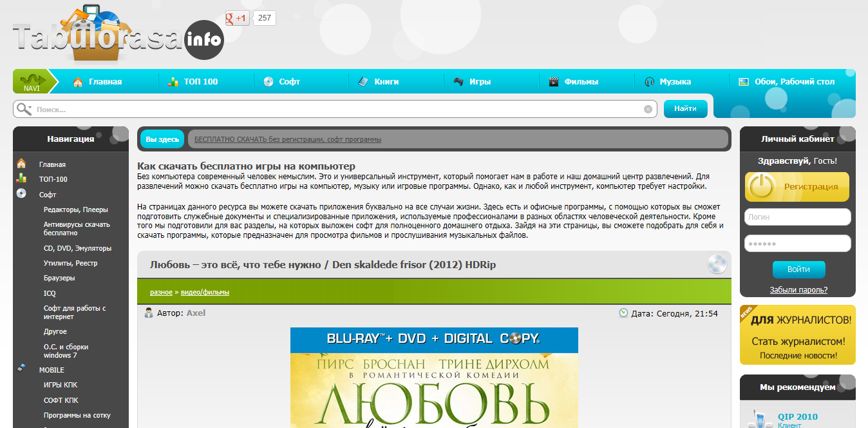Click the disc icon in the article title bar

(717, 264)
